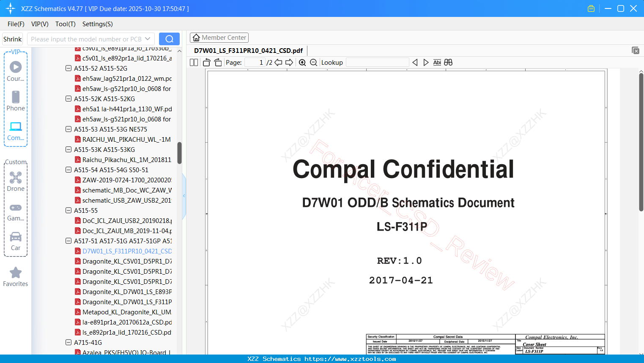Click the detach window icon on the tab row
644x363 pixels.
[636, 50]
